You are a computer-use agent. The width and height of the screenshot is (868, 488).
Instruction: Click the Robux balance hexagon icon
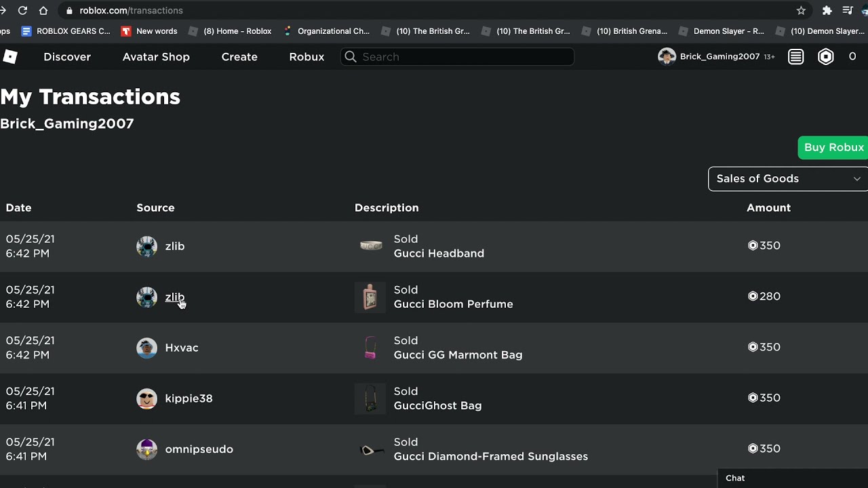click(825, 57)
